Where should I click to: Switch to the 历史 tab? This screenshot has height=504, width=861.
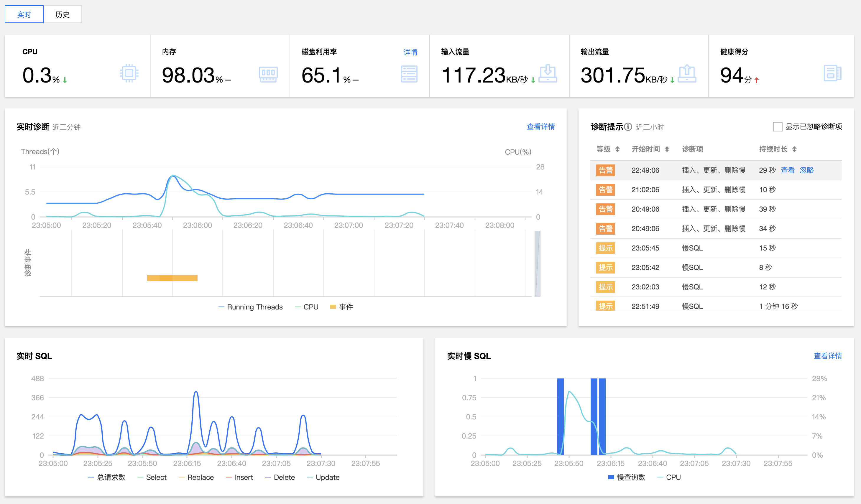click(x=62, y=14)
